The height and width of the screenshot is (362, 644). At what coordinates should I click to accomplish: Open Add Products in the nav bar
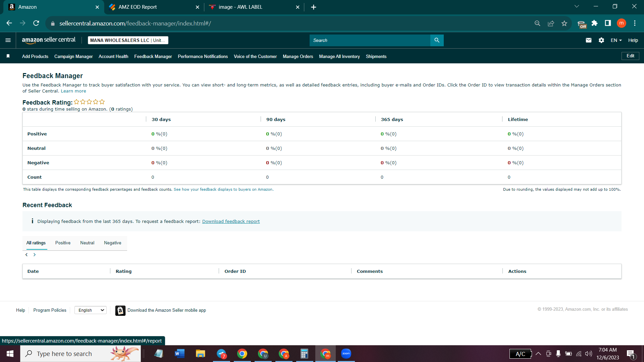click(x=35, y=56)
